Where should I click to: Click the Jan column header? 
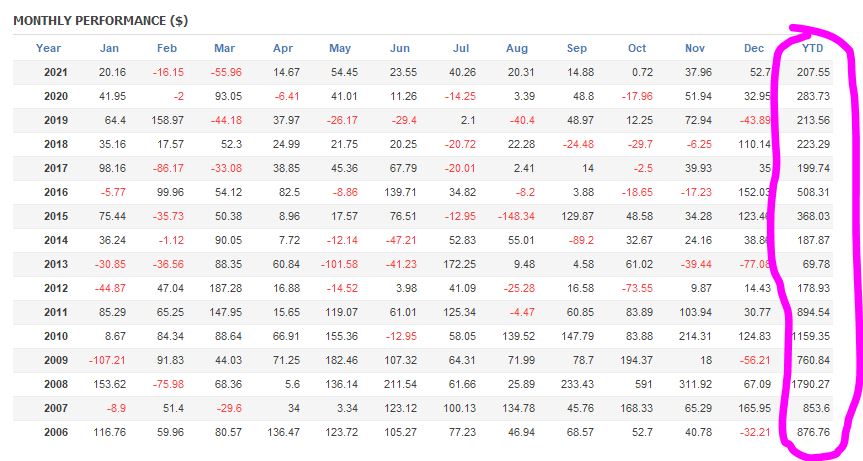[x=109, y=48]
